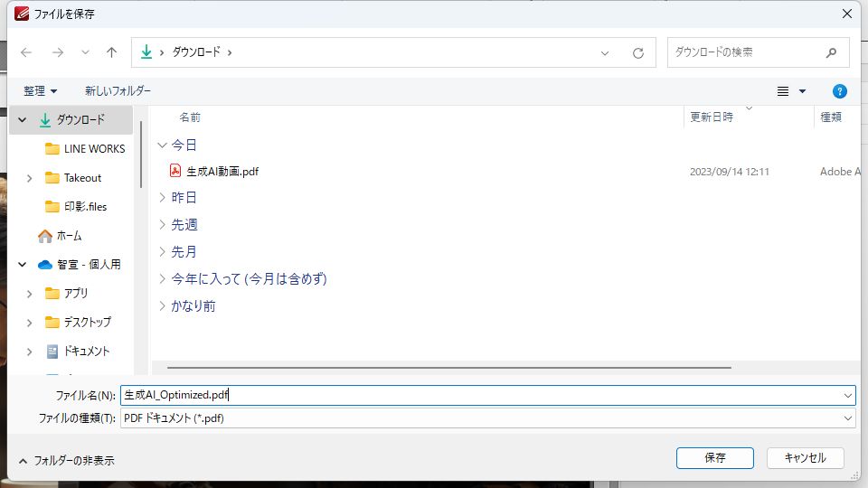Expand the 昨日 group
Image resolution: width=868 pixels, height=488 pixels.
[162, 197]
